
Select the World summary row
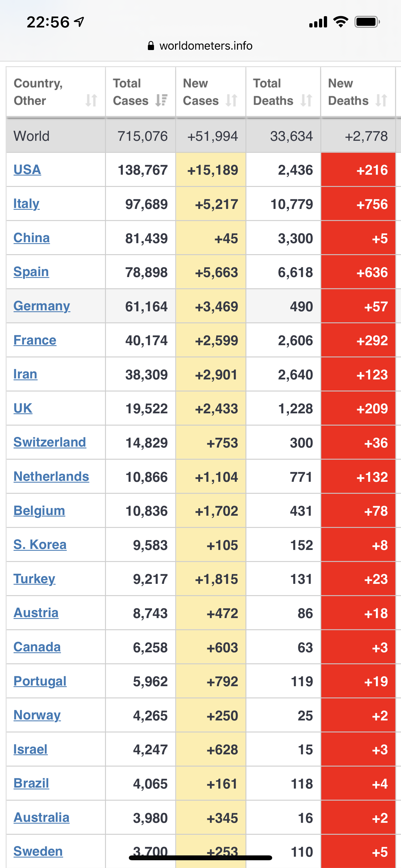pyautogui.click(x=200, y=136)
